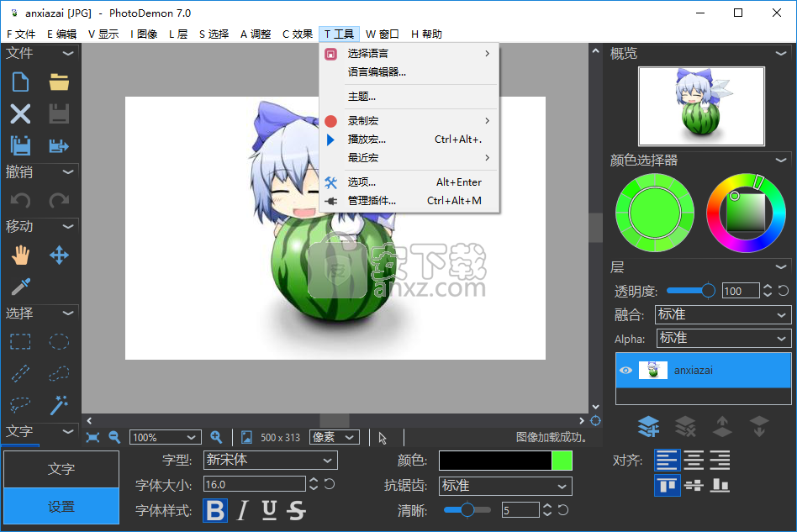Open the 抗锯齿 dropdown

[505, 487]
